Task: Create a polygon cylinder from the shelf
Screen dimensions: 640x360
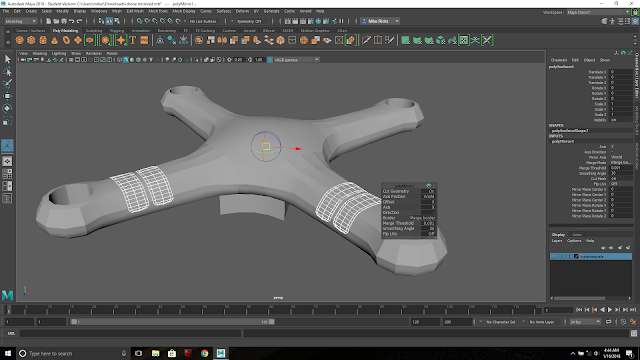Action: click(x=43, y=40)
